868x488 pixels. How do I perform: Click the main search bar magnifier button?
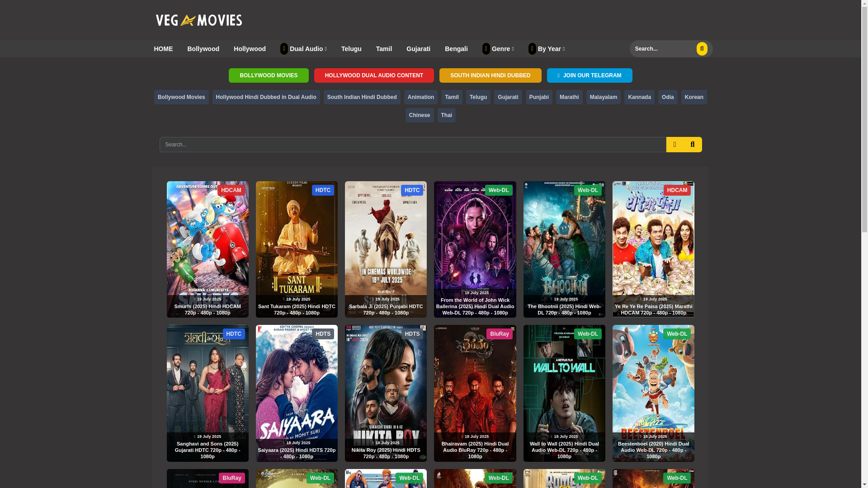click(x=693, y=145)
